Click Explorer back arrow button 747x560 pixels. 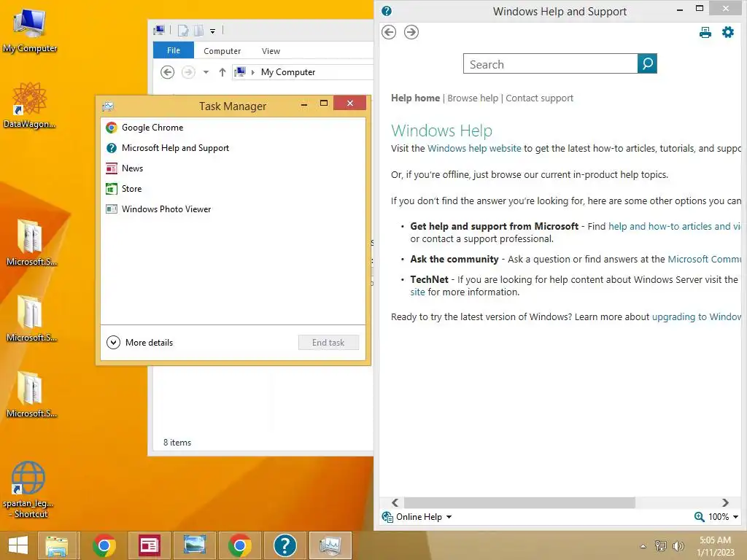click(x=167, y=72)
